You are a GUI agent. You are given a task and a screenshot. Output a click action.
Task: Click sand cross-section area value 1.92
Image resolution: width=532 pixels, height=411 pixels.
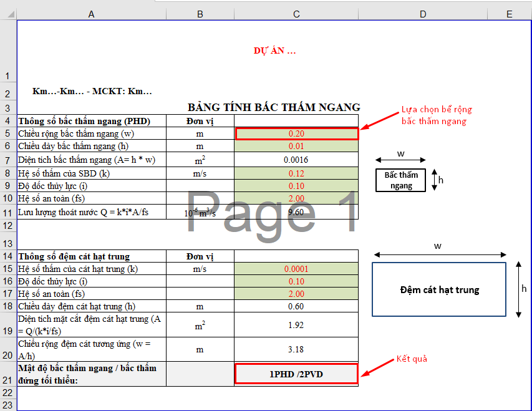click(296, 325)
